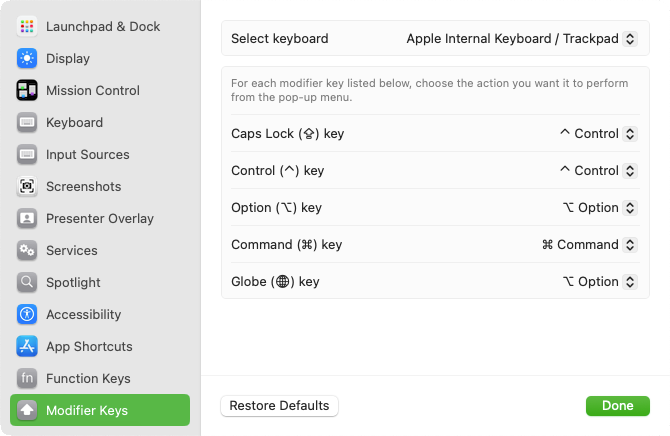This screenshot has width=670, height=436.
Task: Open Mission Control via its sidebar icon
Action: point(27,91)
